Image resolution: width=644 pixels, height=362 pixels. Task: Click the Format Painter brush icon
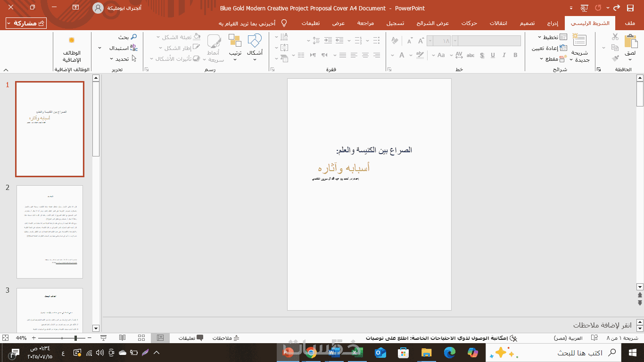point(615,58)
